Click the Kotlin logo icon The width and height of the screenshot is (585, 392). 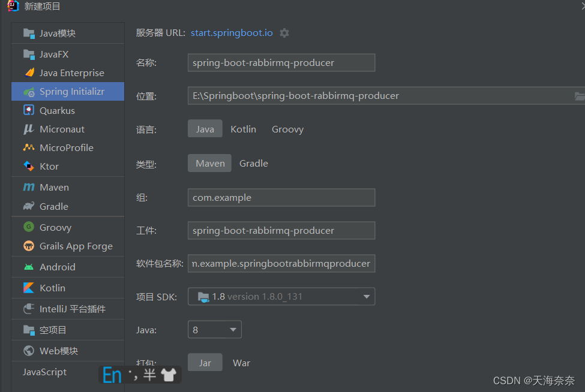[29, 288]
